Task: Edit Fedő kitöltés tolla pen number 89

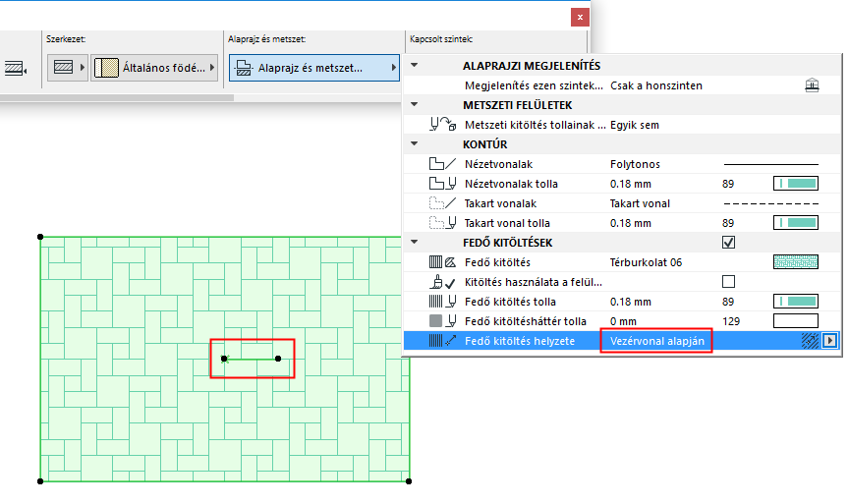Action: 728,302
